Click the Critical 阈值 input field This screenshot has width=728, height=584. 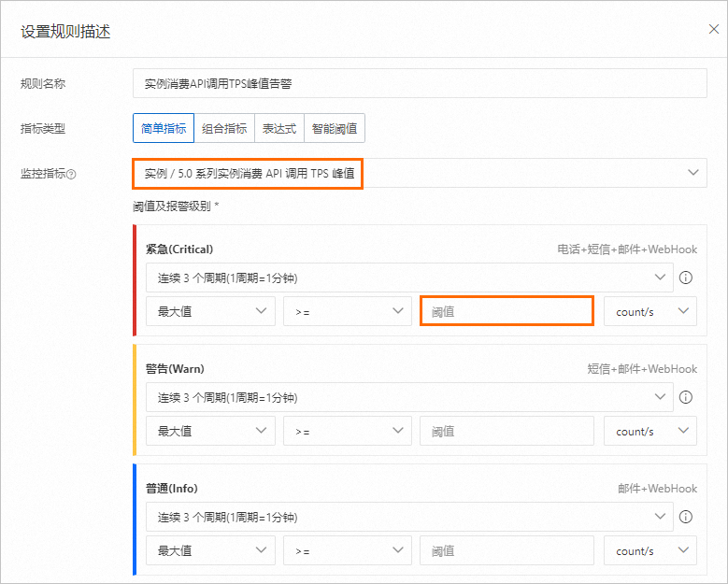pos(507,311)
